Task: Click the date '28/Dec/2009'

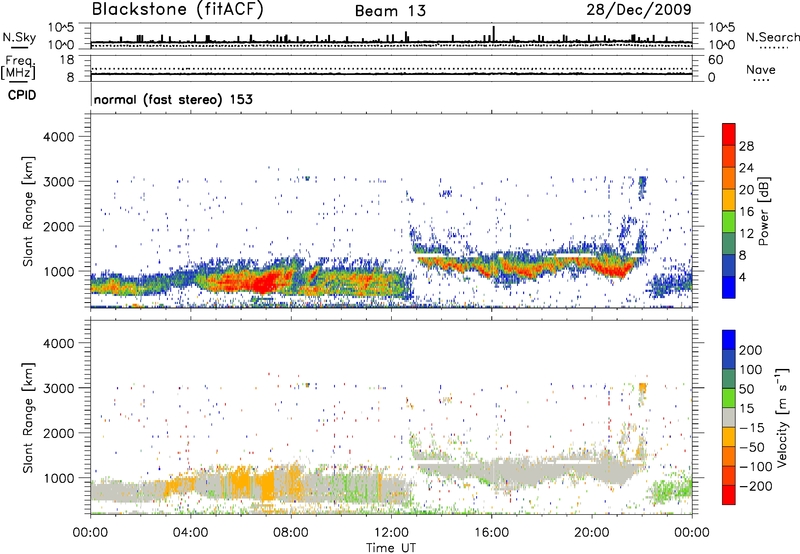Action: (639, 9)
